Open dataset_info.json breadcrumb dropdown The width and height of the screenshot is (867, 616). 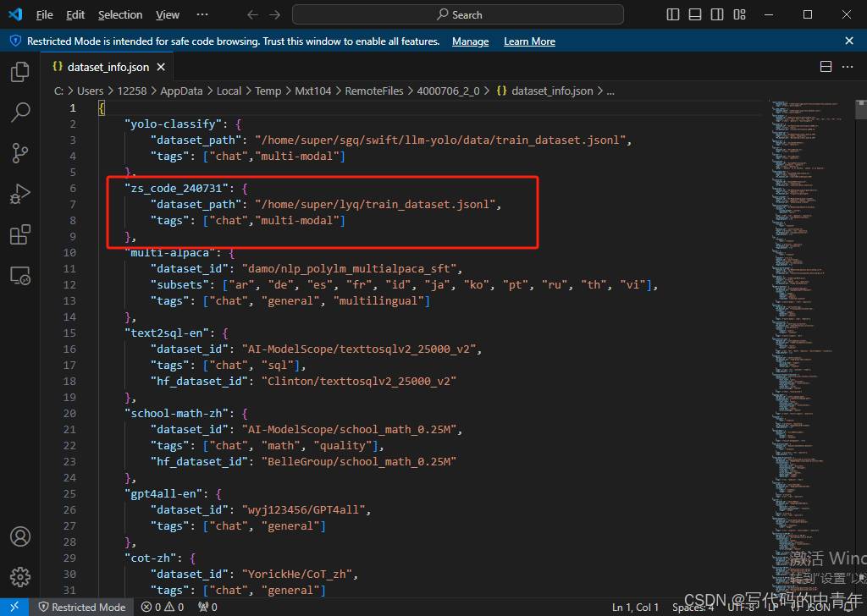(544, 91)
